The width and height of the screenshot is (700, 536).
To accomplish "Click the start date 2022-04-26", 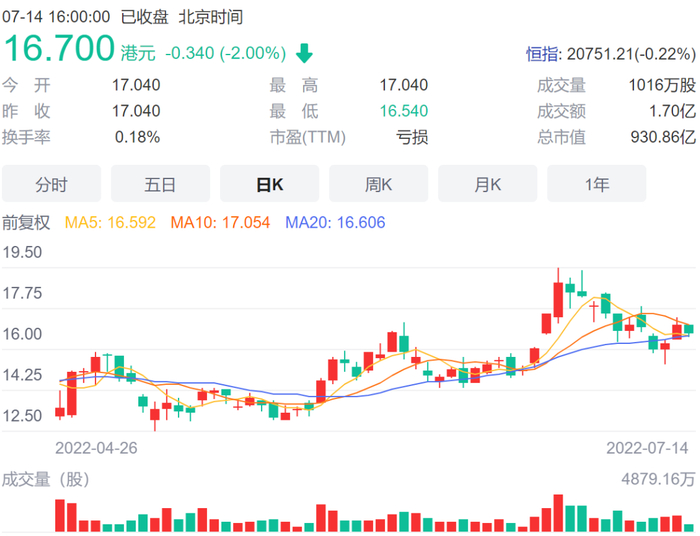I will pyautogui.click(x=96, y=448).
